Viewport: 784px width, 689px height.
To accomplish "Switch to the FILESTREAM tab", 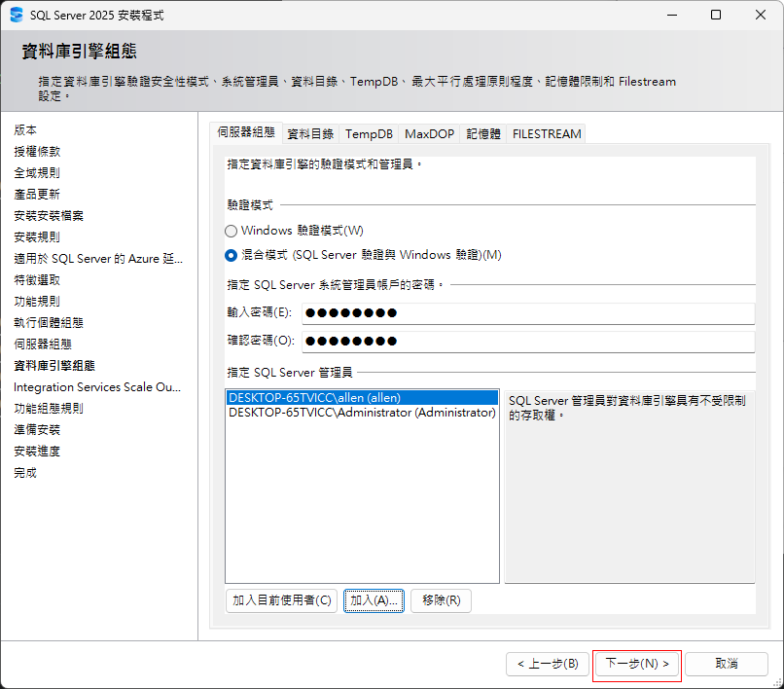I will (x=547, y=134).
